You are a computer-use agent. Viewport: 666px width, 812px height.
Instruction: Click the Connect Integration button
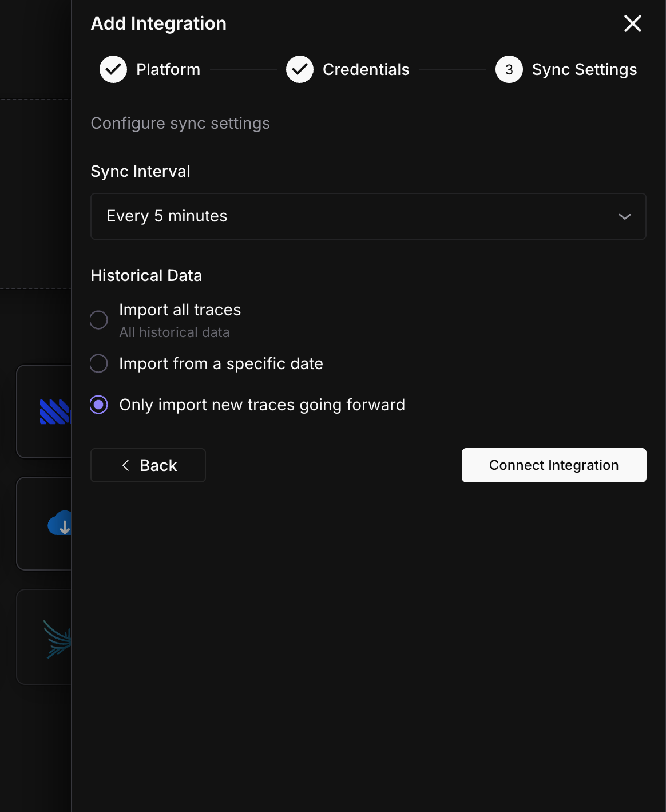point(553,465)
